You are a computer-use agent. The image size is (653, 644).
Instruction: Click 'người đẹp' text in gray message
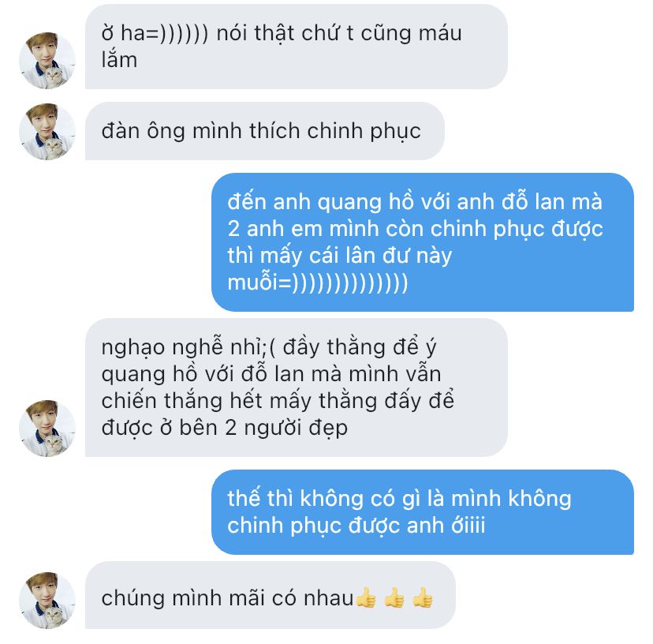[x=296, y=428]
